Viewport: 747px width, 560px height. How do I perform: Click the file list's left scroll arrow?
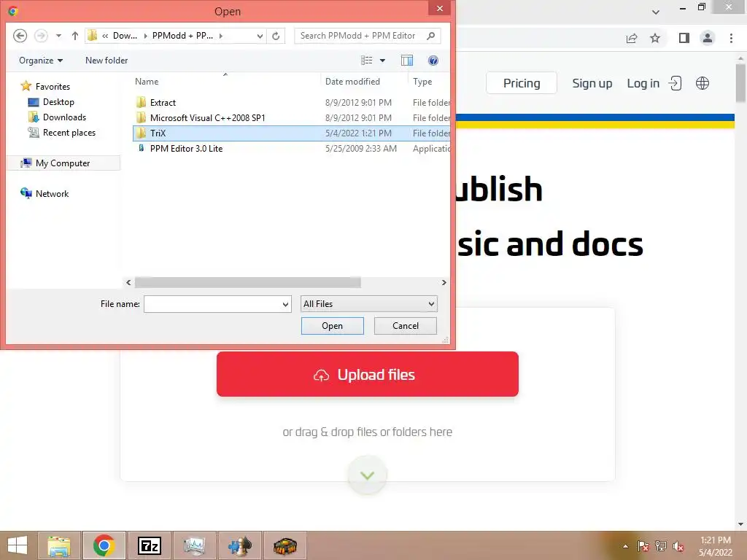pos(128,282)
